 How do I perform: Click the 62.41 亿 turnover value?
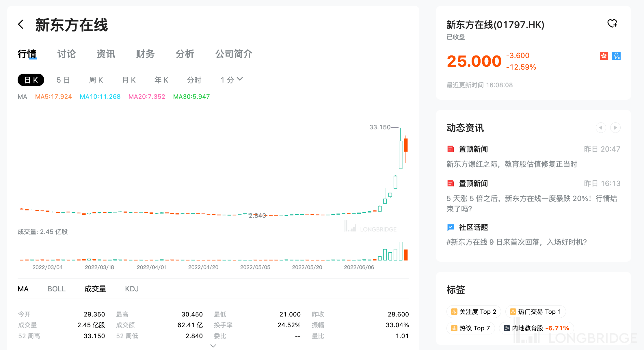click(x=190, y=325)
